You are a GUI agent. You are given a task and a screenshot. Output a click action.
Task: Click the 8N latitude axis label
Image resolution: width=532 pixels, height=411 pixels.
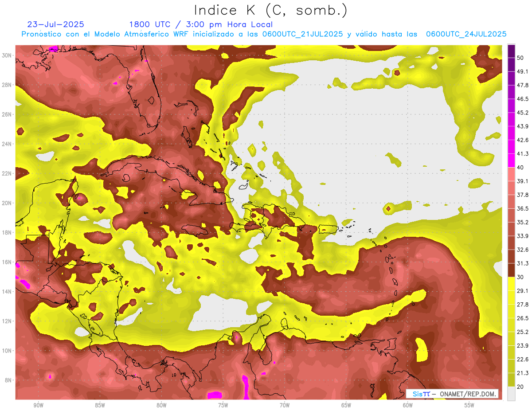pyautogui.click(x=9, y=380)
